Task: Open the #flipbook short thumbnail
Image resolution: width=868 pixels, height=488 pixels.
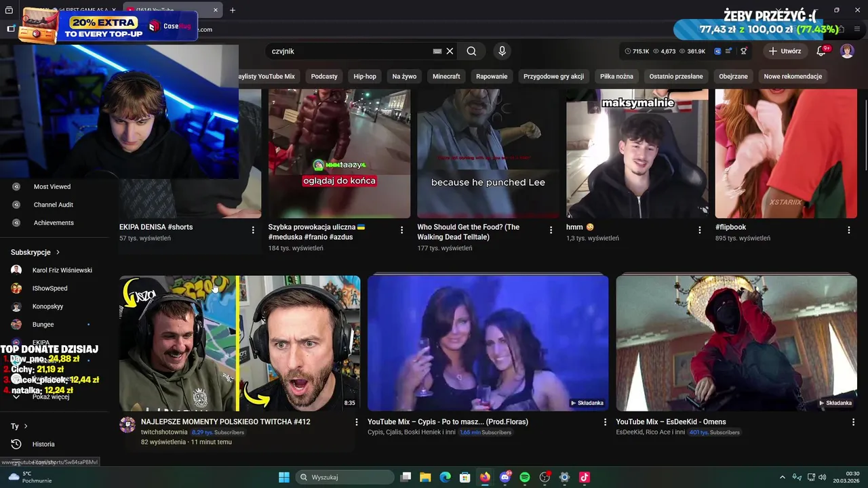Action: click(x=786, y=154)
